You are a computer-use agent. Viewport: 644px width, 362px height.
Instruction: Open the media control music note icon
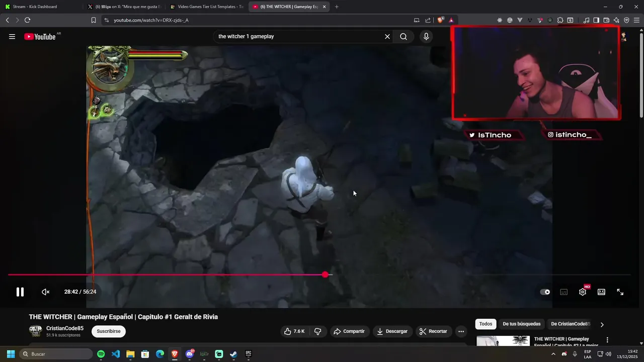[x=586, y=20]
